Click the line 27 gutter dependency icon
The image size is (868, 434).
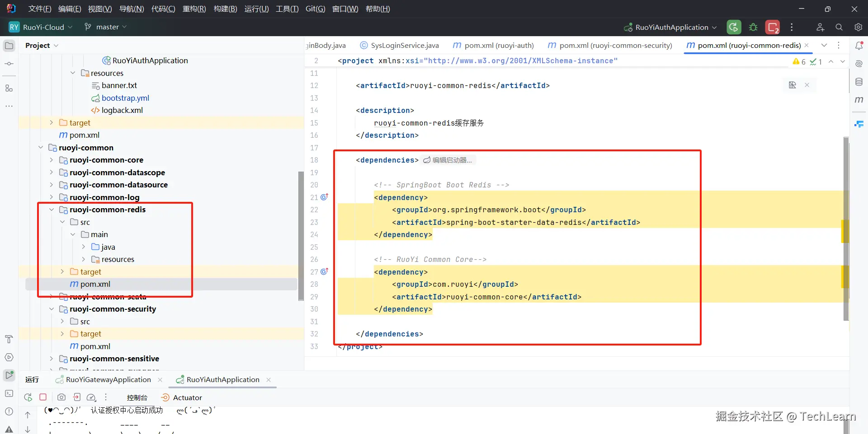click(x=324, y=271)
